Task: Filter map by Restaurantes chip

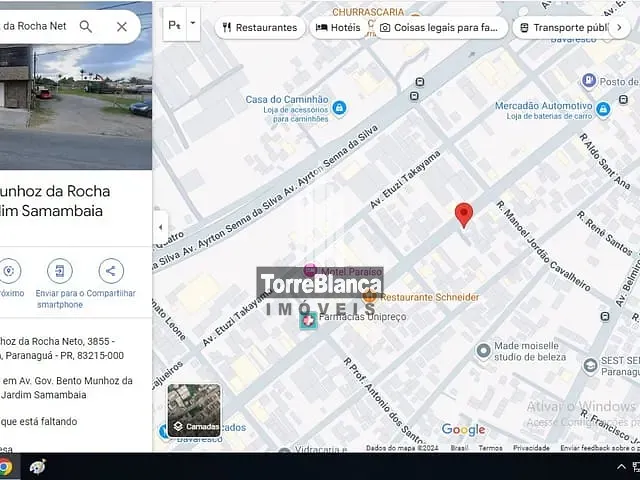Action: point(260,27)
